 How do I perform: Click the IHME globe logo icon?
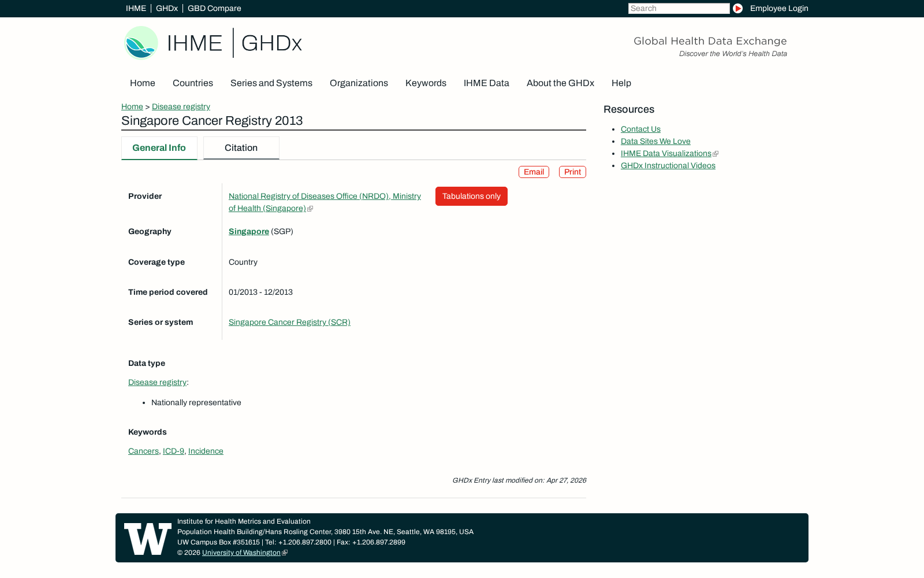pyautogui.click(x=141, y=43)
